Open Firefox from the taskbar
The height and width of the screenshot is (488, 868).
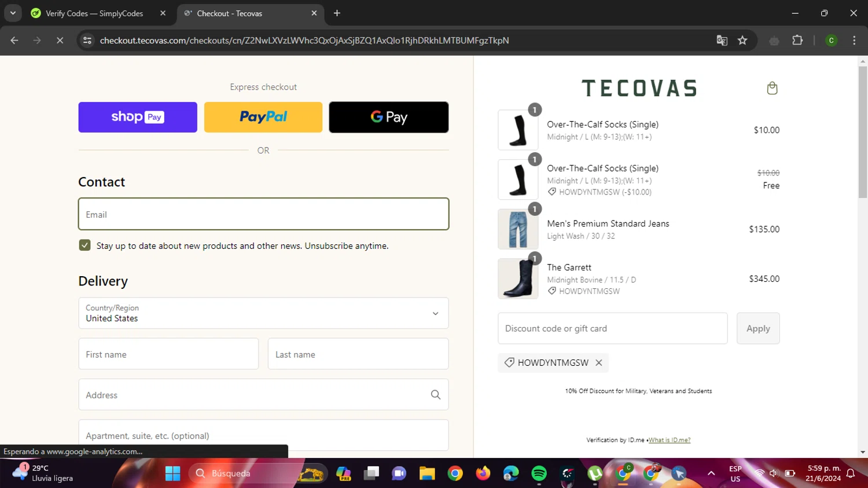tap(483, 474)
